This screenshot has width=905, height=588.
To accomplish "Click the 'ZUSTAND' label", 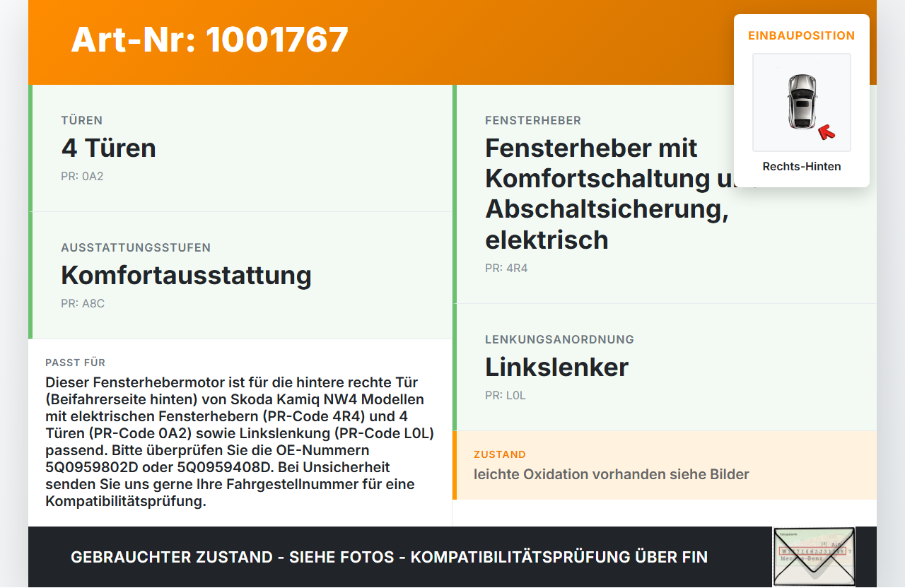I will [500, 454].
